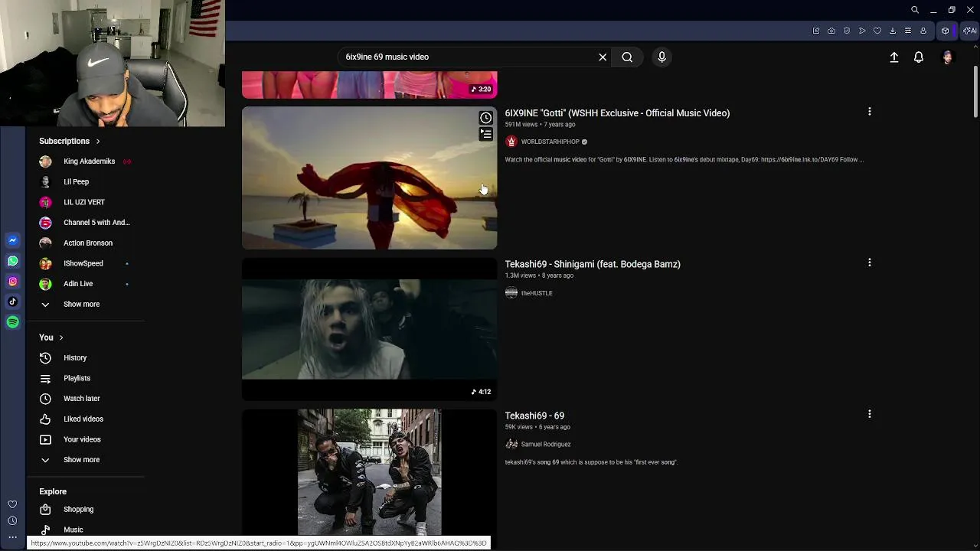980x551 pixels.
Task: Open more options for Shinigami video
Action: [x=869, y=262]
